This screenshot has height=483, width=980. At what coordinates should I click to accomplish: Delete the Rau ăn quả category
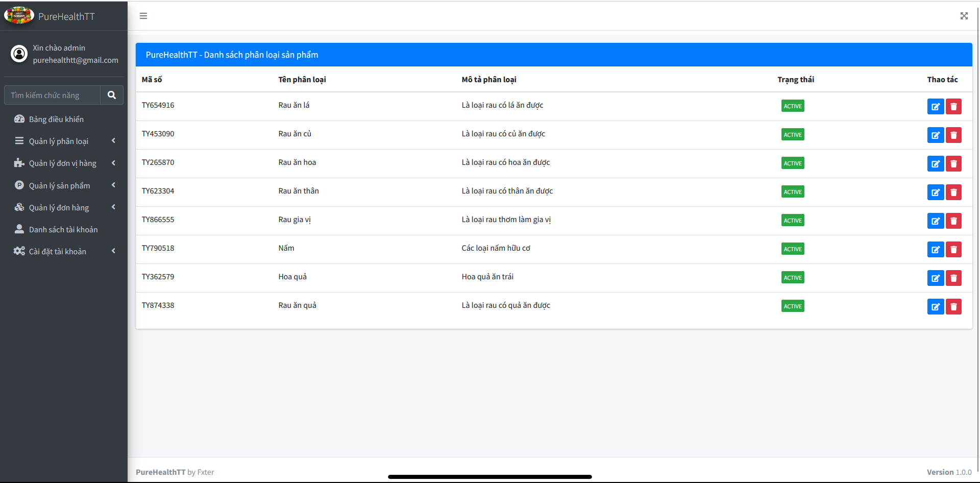pos(953,306)
